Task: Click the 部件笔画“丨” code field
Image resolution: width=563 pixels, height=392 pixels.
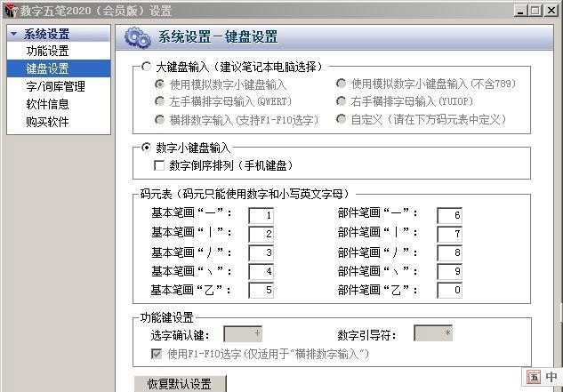Action: [x=449, y=234]
